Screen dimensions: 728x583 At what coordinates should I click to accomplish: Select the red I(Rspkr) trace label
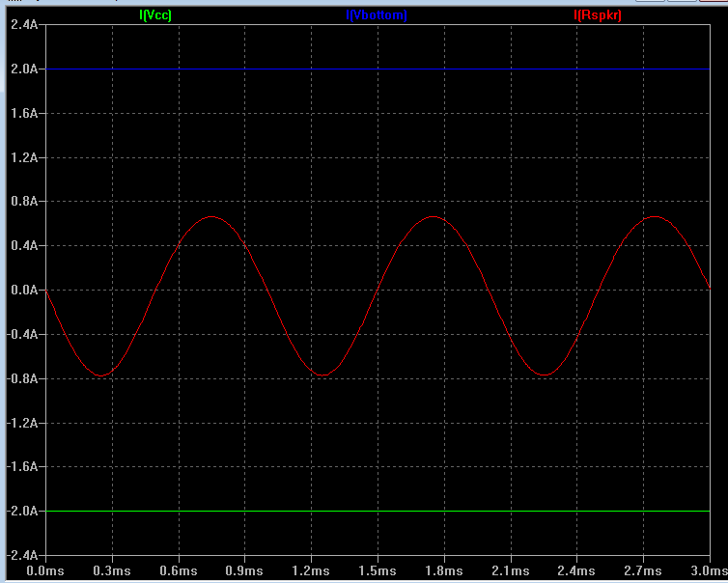(598, 15)
